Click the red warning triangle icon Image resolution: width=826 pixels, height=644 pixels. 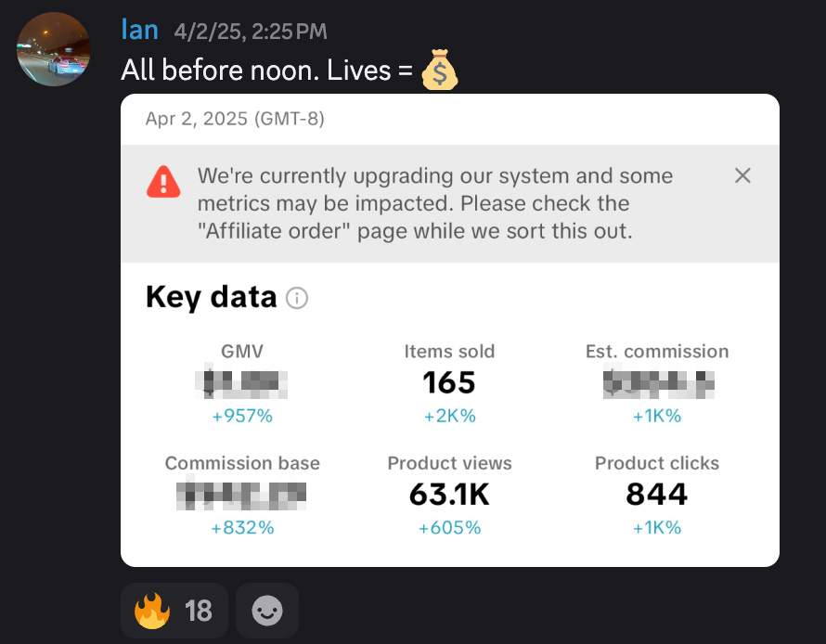click(x=163, y=180)
